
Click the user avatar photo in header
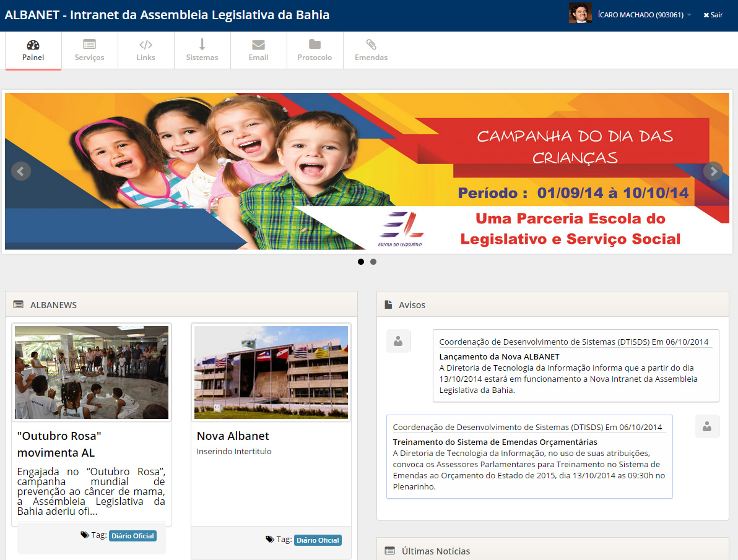(580, 13)
